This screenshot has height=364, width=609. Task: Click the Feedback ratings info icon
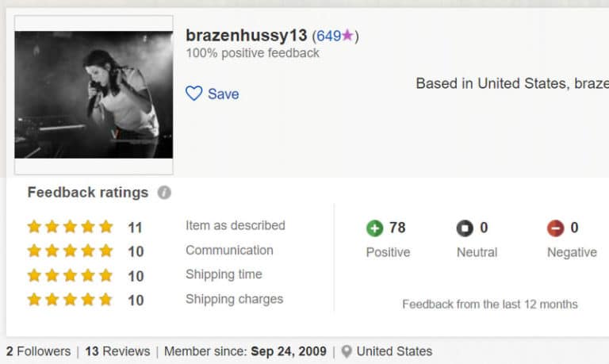[x=164, y=193]
